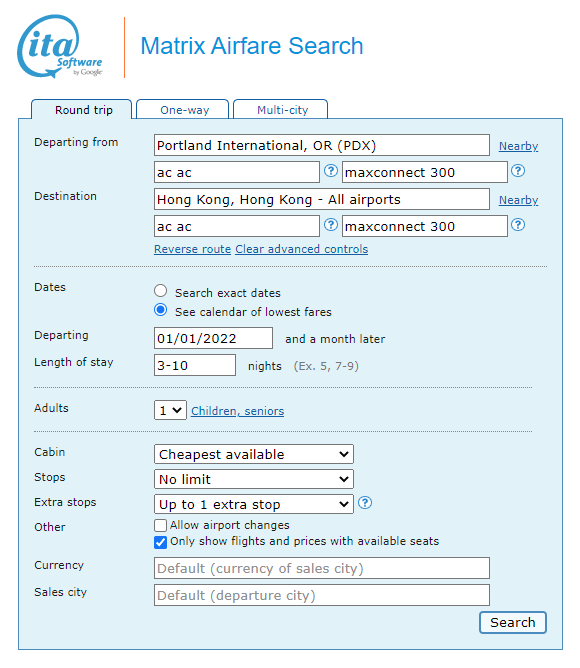
Task: Click the Reverse route link
Action: [192, 249]
